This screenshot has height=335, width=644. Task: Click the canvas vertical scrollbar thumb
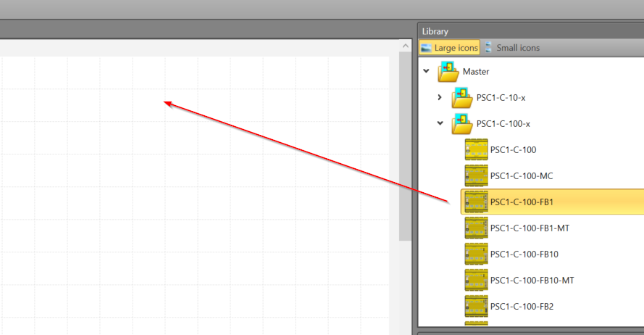[406, 146]
